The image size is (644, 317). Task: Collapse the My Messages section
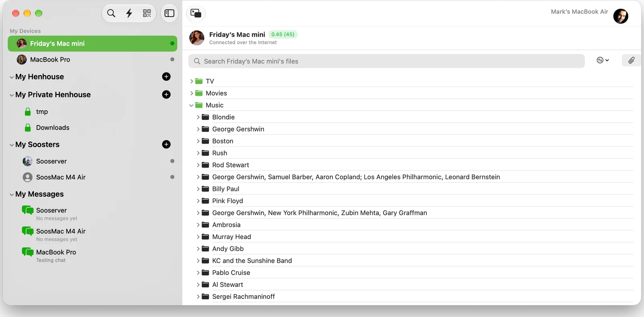[12, 194]
